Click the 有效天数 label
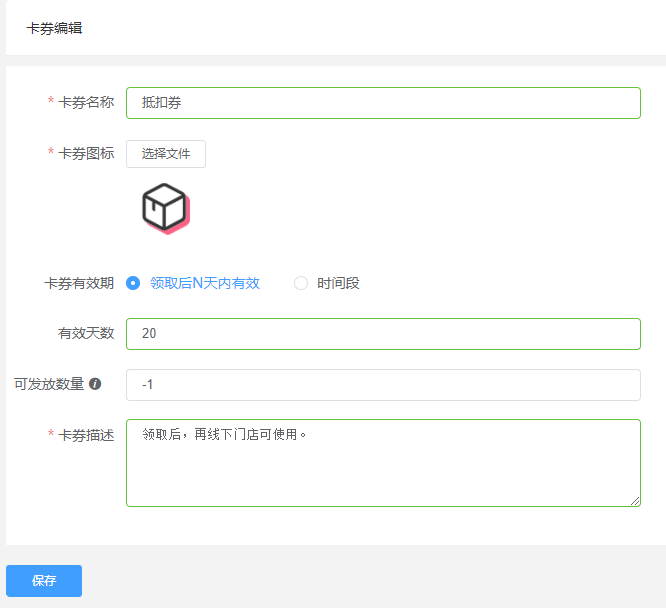This screenshot has width=666, height=608. tap(86, 333)
